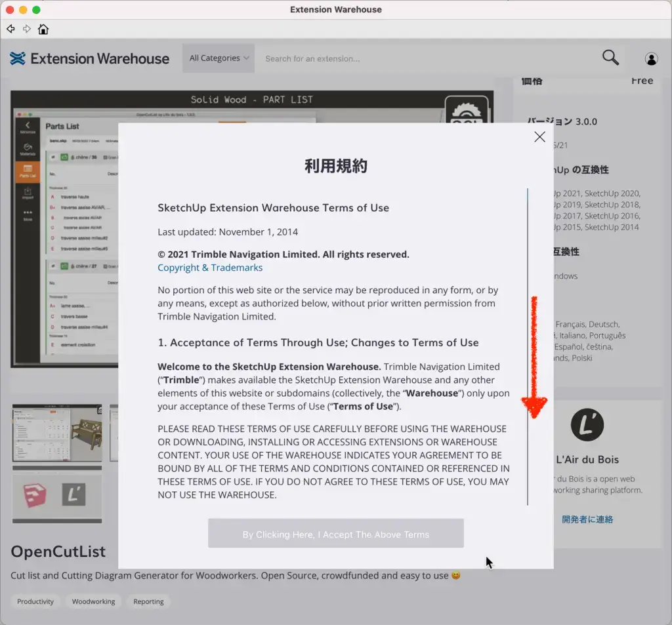Click the '1. Acceptance of Terms Through Use' heading
This screenshot has width=672, height=625.
318,343
